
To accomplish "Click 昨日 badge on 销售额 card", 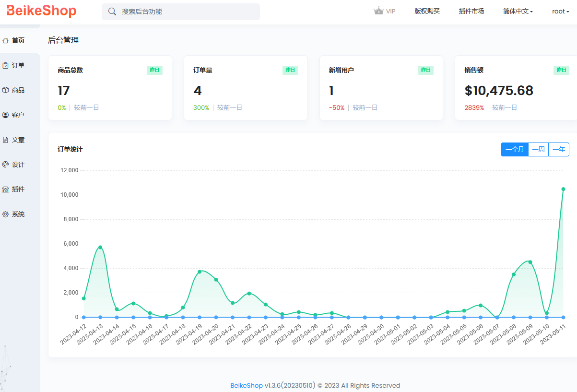I will point(561,70).
